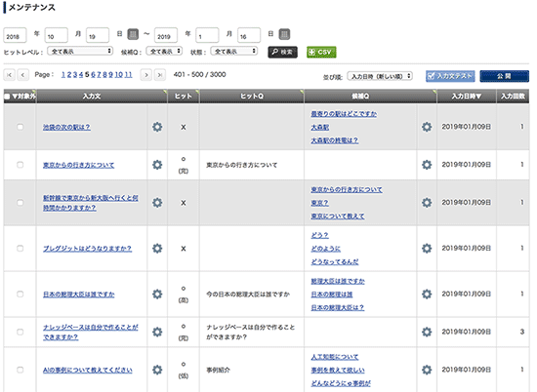Open input-text gear for AIの事例について教えてください

pyautogui.click(x=157, y=370)
